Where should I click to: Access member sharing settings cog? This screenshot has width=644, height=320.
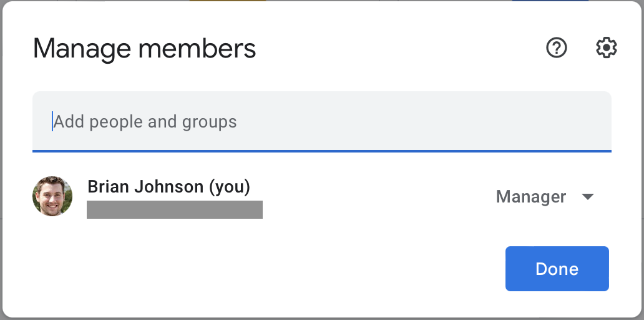[x=606, y=47]
